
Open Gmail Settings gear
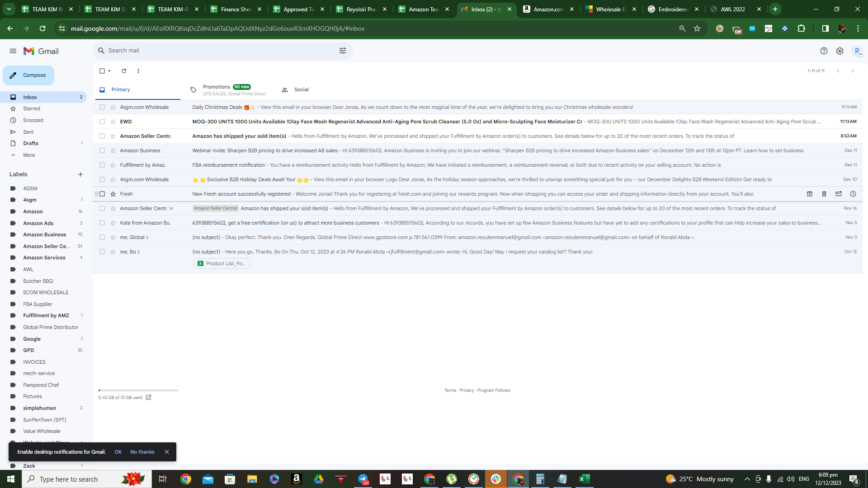[x=840, y=51]
